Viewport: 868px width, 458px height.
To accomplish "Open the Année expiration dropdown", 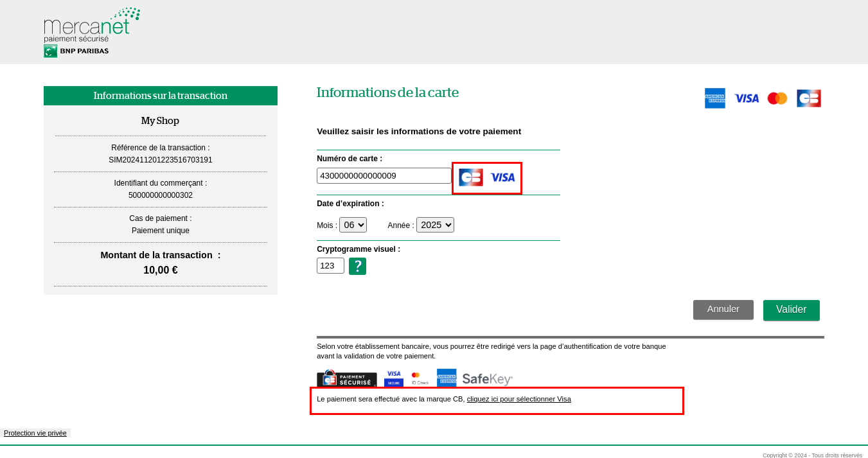I will coord(435,225).
